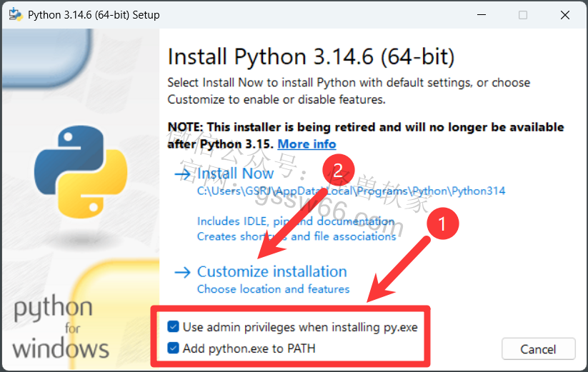588x372 pixels.
Task: Uncheck Add python.exe to PATH checkbox
Action: tap(173, 348)
